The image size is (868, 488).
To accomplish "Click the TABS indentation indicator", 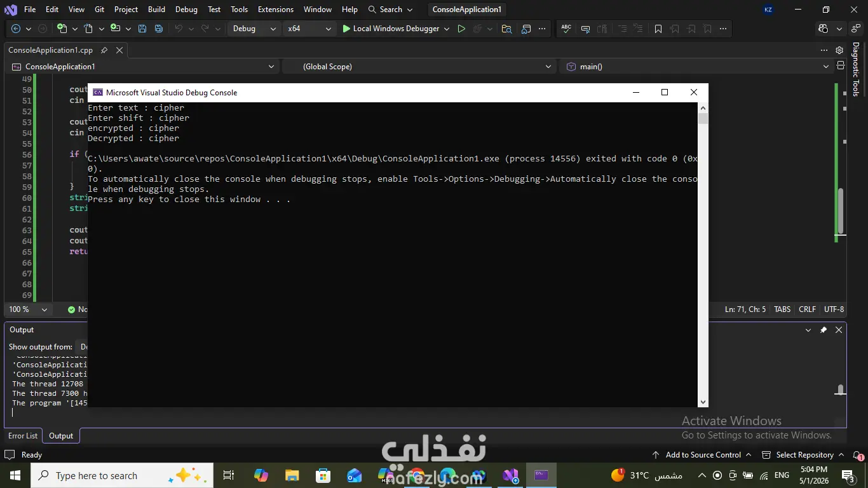I will 782,309.
